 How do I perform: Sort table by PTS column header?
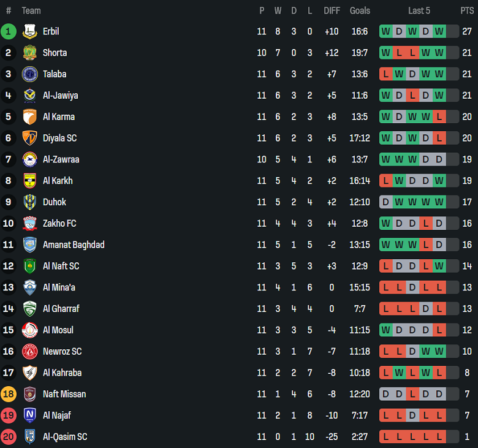click(x=467, y=10)
